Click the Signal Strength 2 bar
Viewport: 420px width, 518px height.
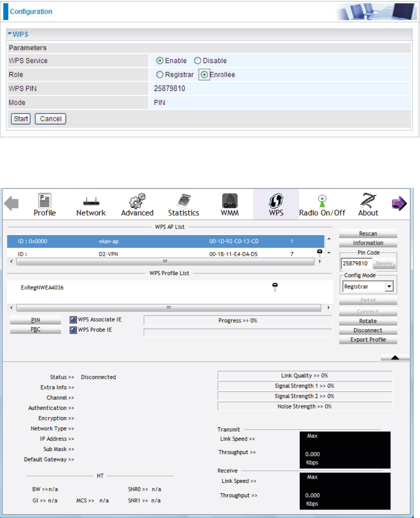coord(305,396)
